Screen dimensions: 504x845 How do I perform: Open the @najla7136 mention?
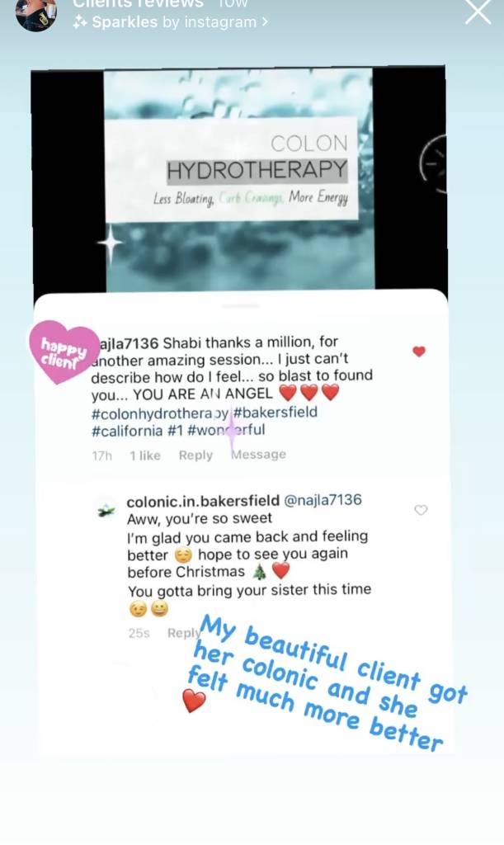pos(323,500)
